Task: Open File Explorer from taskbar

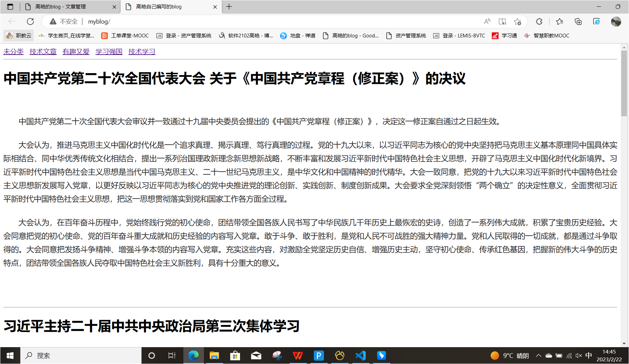Action: pyautogui.click(x=214, y=356)
